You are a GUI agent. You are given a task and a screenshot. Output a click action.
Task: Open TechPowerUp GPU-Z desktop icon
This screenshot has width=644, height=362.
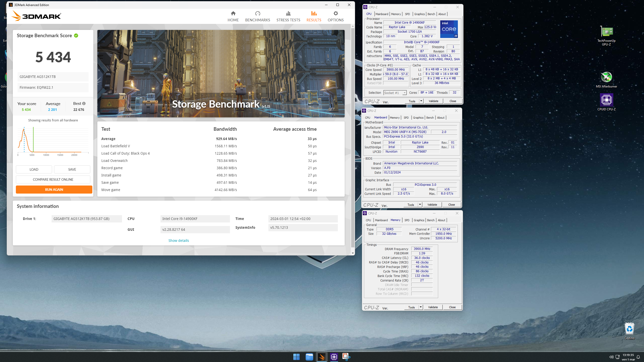coord(606,36)
